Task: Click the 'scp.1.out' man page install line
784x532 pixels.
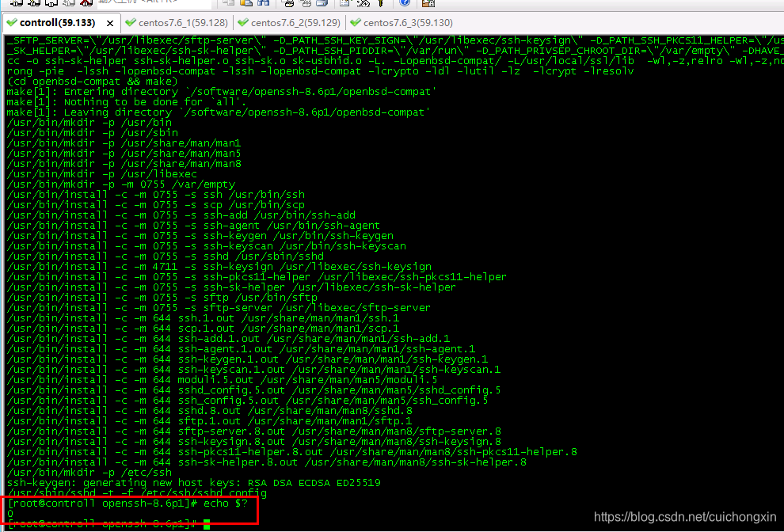Action: pyautogui.click(x=203, y=329)
